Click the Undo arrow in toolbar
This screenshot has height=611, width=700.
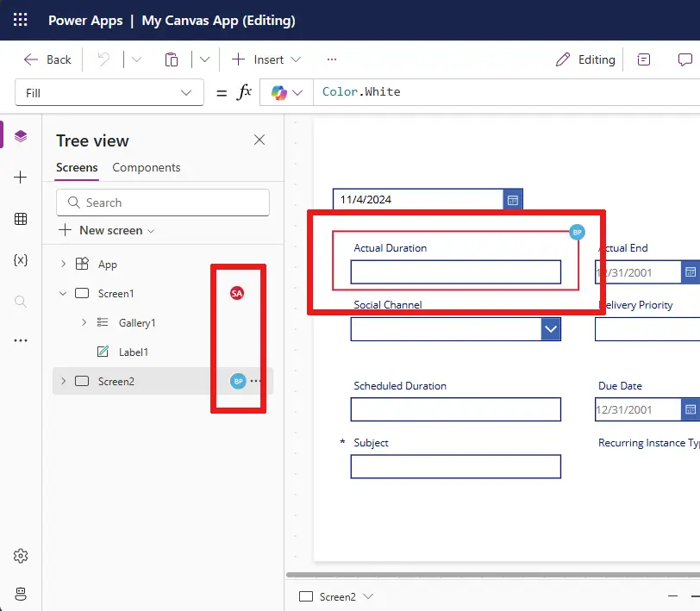click(103, 59)
